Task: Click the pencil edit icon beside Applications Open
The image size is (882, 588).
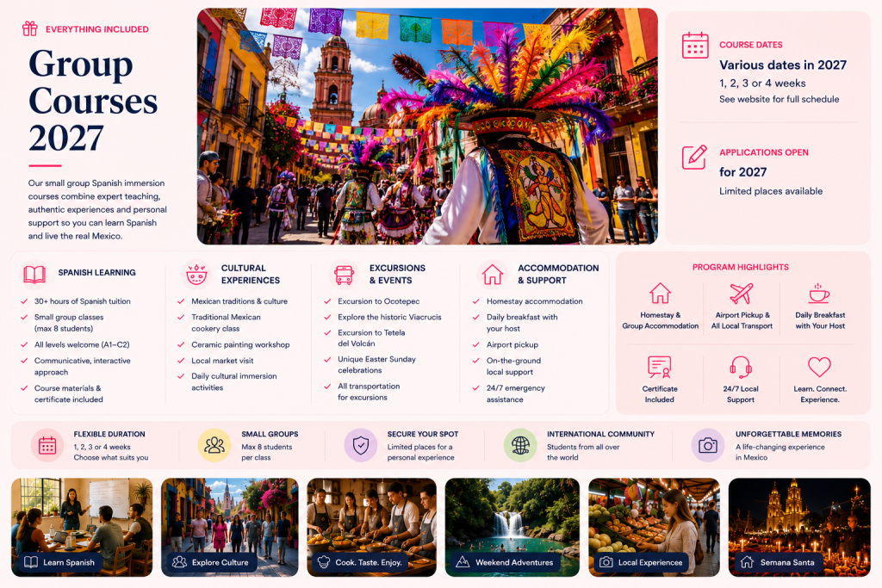Action: pyautogui.click(x=695, y=157)
